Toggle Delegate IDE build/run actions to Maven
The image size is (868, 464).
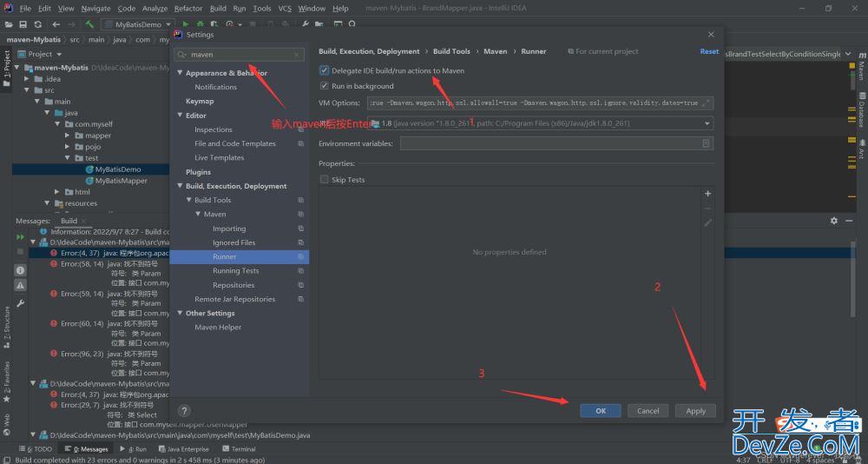click(325, 70)
